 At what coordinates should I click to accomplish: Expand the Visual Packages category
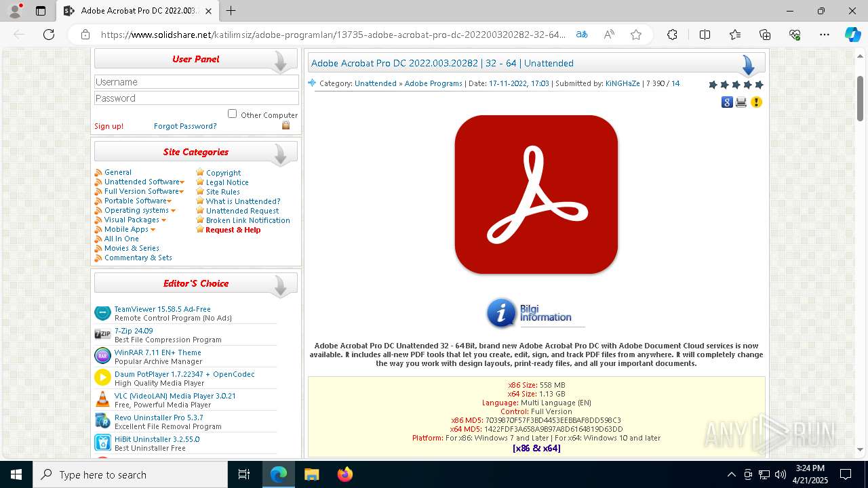pyautogui.click(x=163, y=220)
